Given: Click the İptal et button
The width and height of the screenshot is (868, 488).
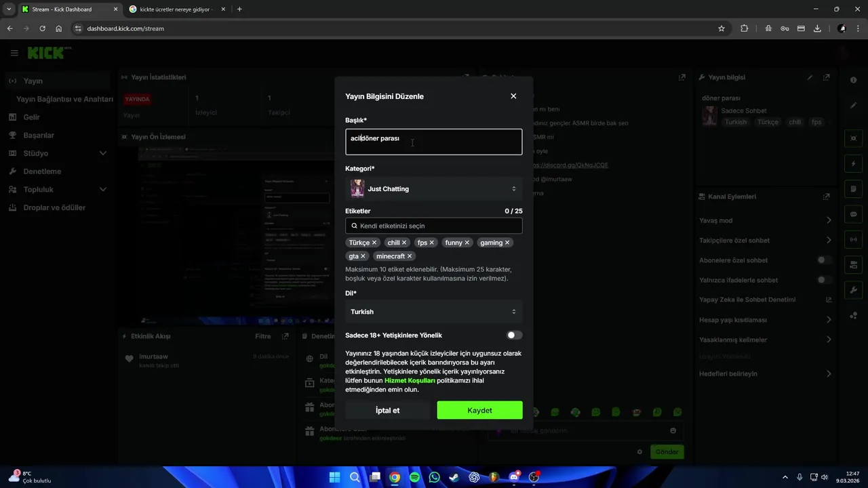Looking at the screenshot, I should coord(388,410).
